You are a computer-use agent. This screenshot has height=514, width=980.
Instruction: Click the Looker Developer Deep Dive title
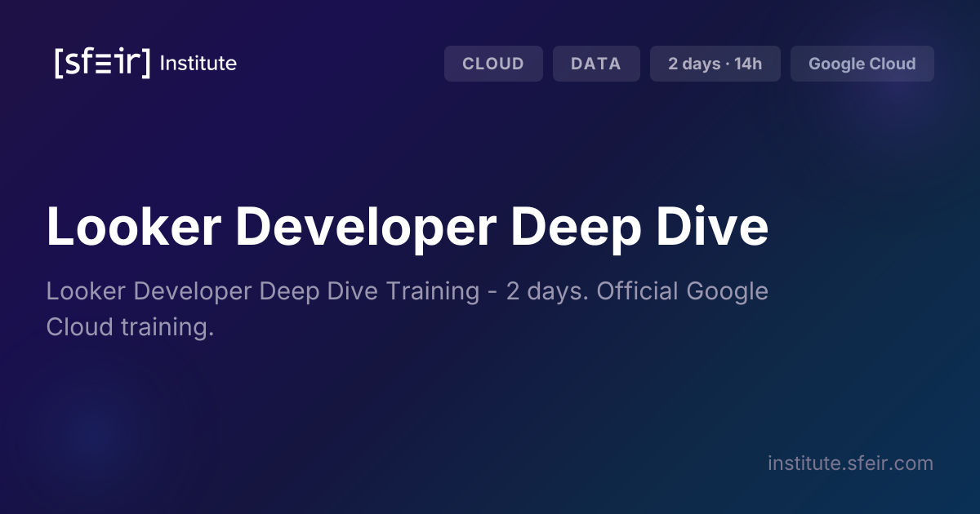tap(408, 228)
